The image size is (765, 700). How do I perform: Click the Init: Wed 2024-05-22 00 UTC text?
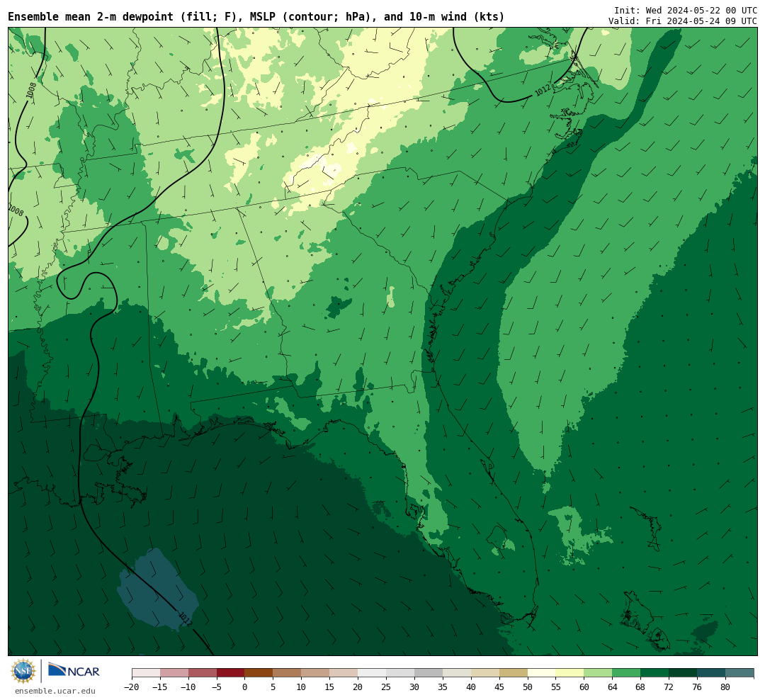[x=686, y=10]
